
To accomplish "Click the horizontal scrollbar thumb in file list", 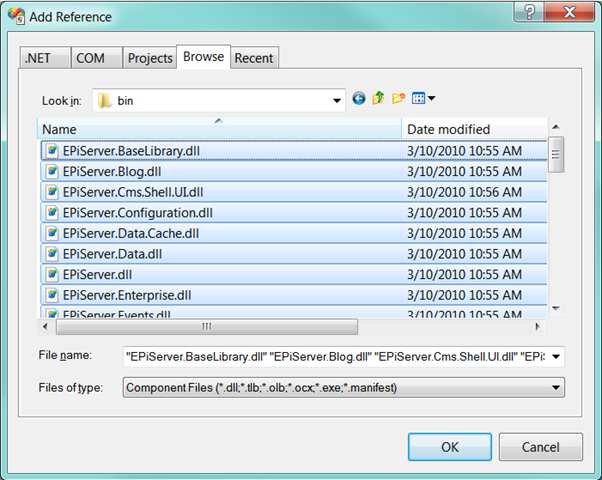I will [205, 326].
